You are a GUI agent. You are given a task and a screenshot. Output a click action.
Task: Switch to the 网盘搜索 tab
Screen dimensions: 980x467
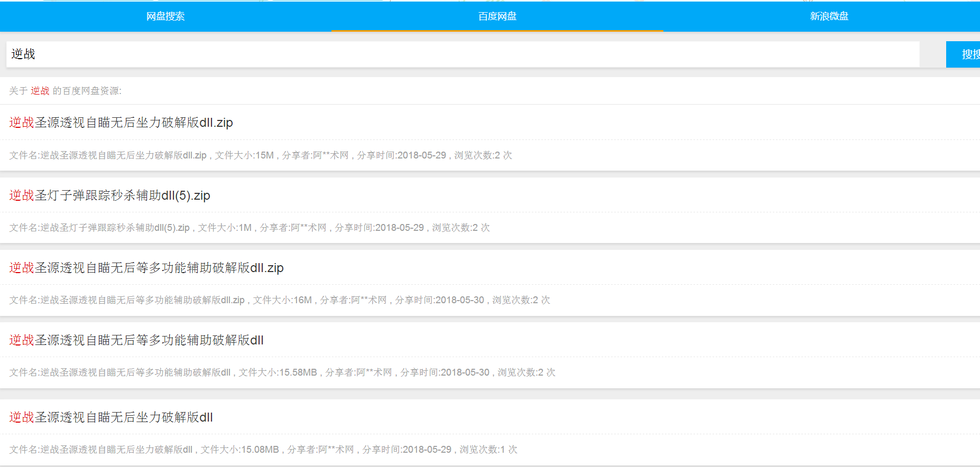[165, 16]
